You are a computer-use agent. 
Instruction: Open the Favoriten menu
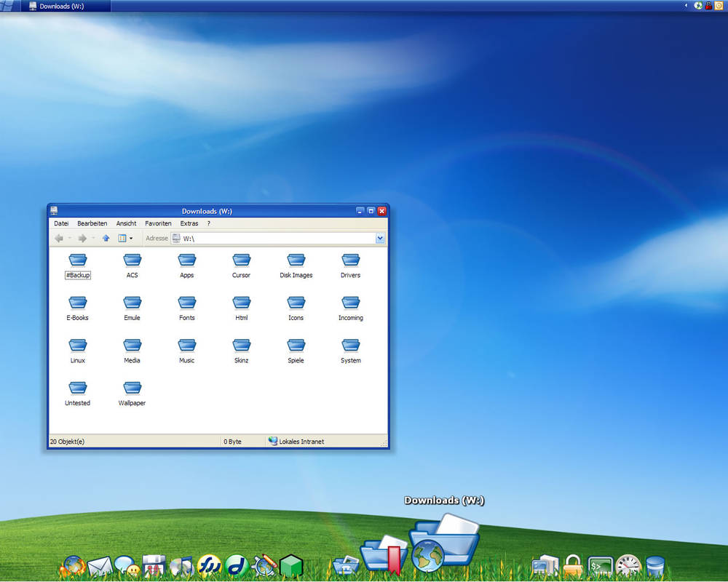[158, 223]
